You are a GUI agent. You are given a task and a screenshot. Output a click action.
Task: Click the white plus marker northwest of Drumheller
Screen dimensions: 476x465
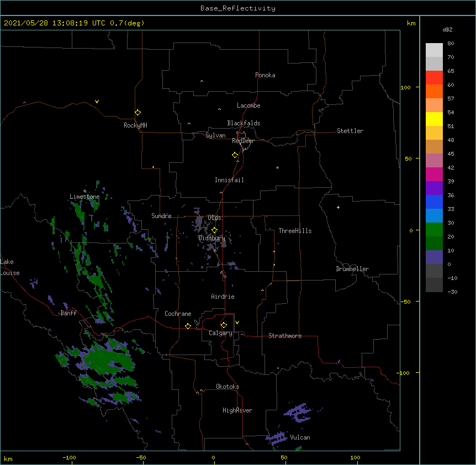[338, 207]
